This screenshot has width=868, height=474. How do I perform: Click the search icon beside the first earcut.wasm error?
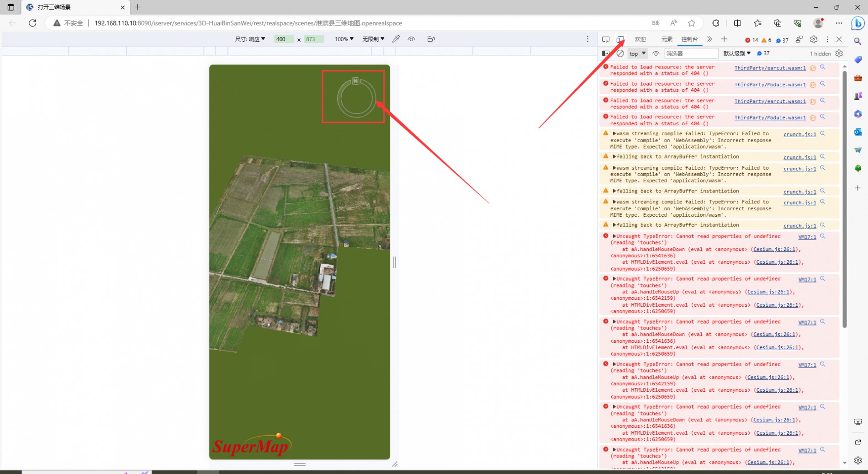tap(823, 67)
